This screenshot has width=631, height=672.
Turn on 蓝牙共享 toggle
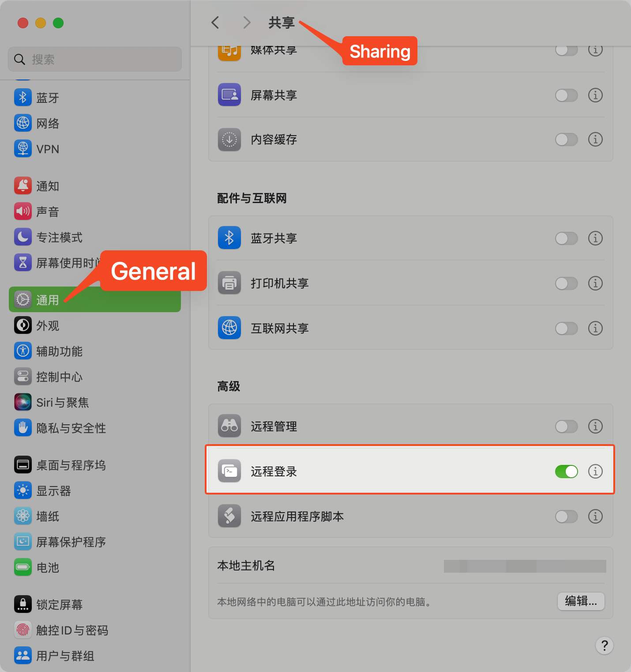pyautogui.click(x=567, y=238)
